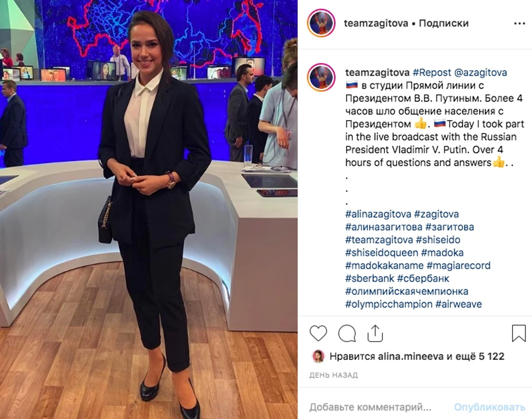Open teamzagitova profile picture in header
This screenshot has width=532, height=419.
pyautogui.click(x=321, y=23)
